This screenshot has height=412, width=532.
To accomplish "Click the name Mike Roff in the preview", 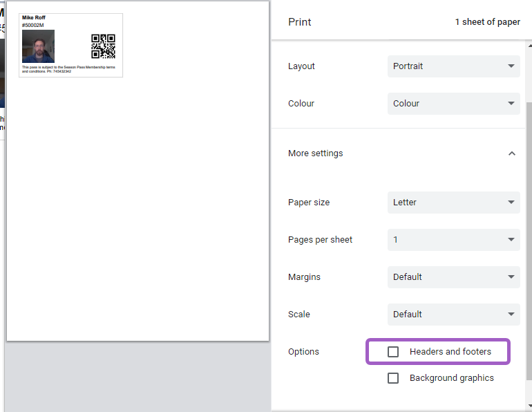I will [34, 18].
